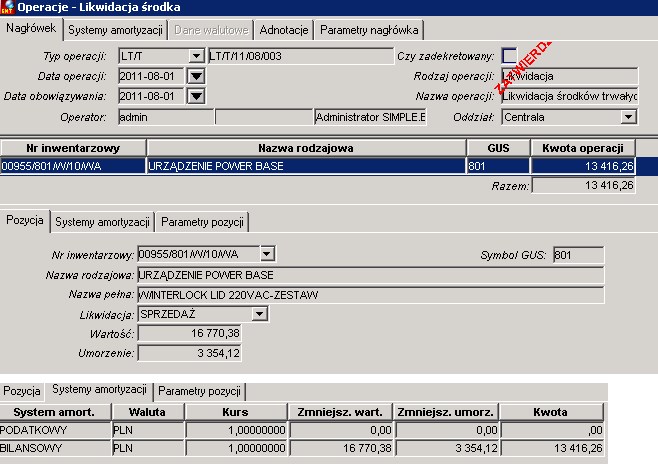Open the bottom Parametry pozycji tab
The width and height of the screenshot is (658, 464).
[199, 391]
